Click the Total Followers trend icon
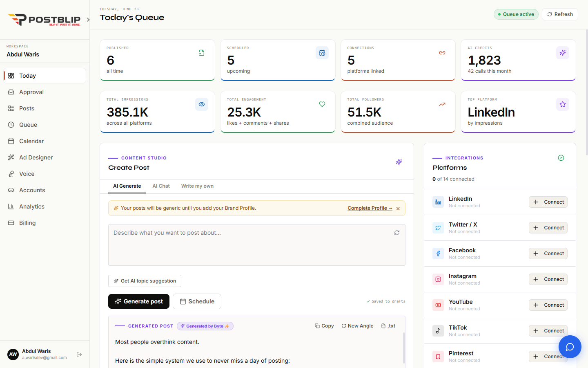Viewport: 588px width, 368px height. 442,104
